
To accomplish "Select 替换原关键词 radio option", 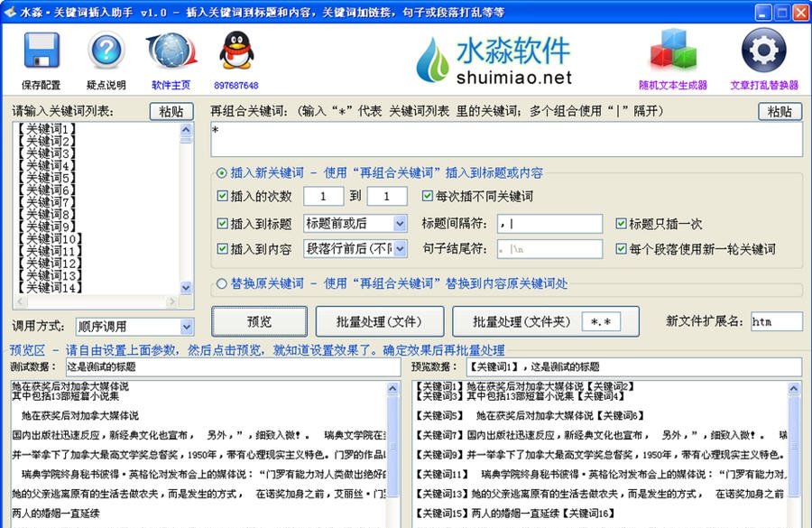I will coord(222,284).
